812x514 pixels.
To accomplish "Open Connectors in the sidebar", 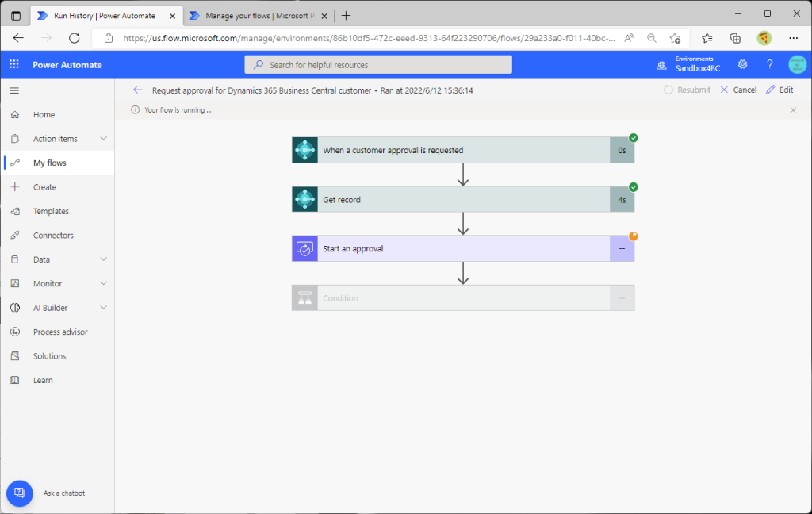I will [53, 236].
